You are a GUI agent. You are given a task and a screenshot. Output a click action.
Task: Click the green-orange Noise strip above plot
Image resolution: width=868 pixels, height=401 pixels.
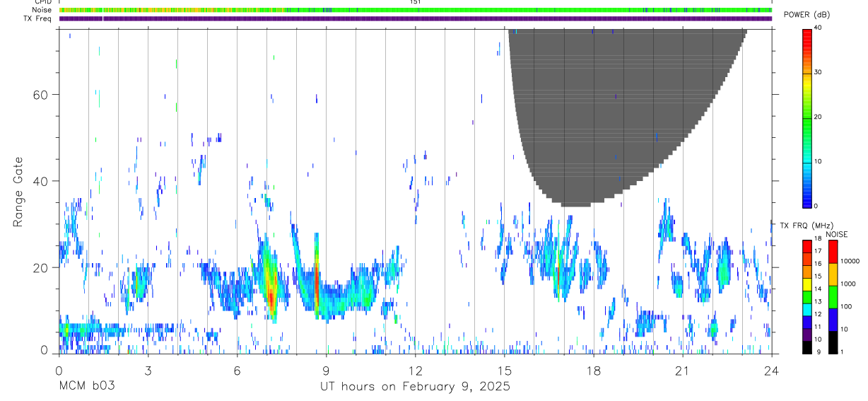[x=415, y=10]
